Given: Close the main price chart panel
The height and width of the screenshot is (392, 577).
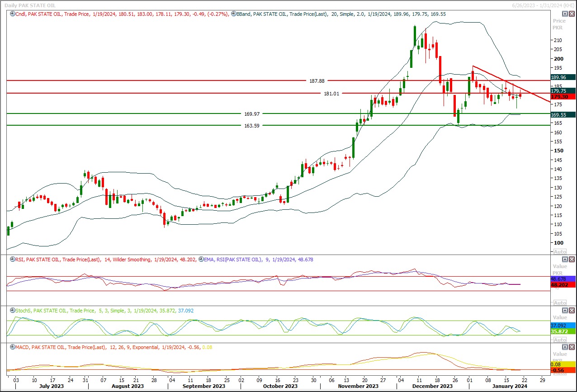Looking at the screenshot, I should 572,14.
